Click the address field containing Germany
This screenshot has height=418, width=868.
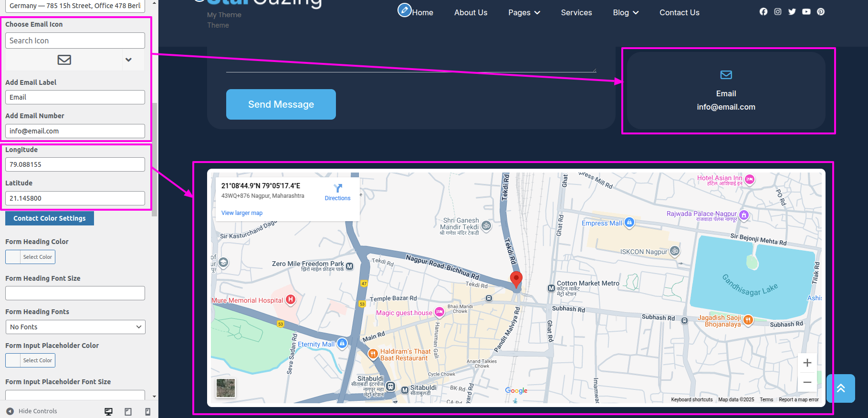(x=75, y=6)
